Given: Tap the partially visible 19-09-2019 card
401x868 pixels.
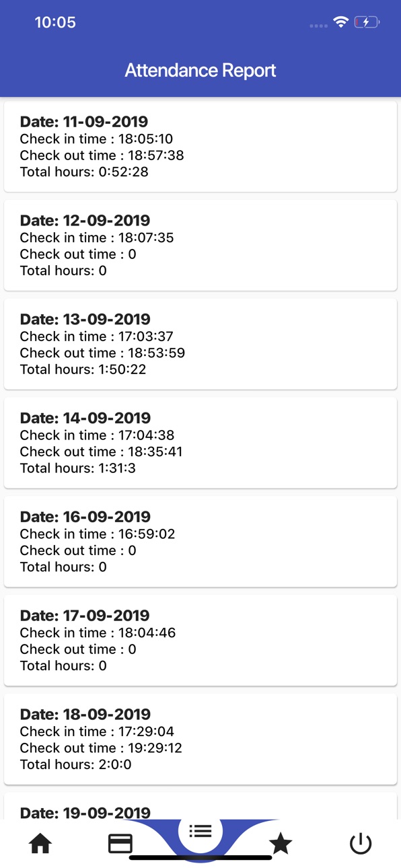Looking at the screenshot, I should tap(200, 806).
